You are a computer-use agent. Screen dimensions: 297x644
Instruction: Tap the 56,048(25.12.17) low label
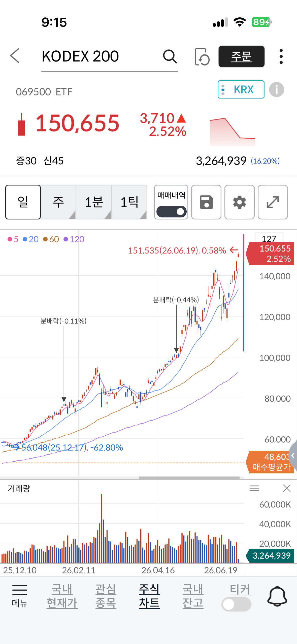[x=72, y=447]
